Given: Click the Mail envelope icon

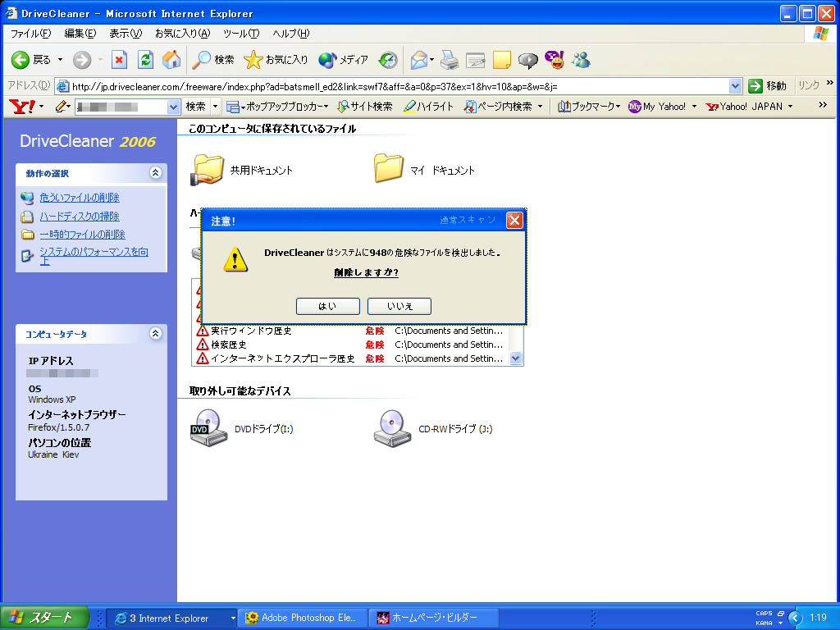Looking at the screenshot, I should (x=419, y=59).
